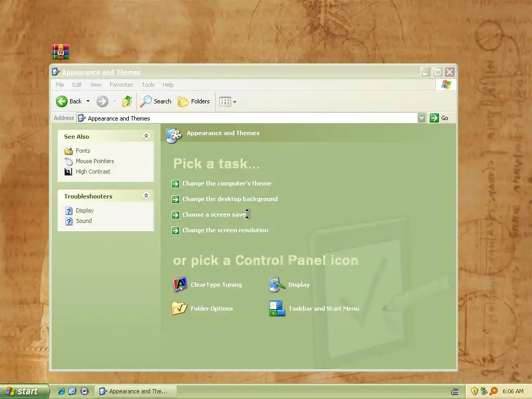The height and width of the screenshot is (399, 532).
Task: Click the keyboard icon on the taskbar
Action: point(455,392)
